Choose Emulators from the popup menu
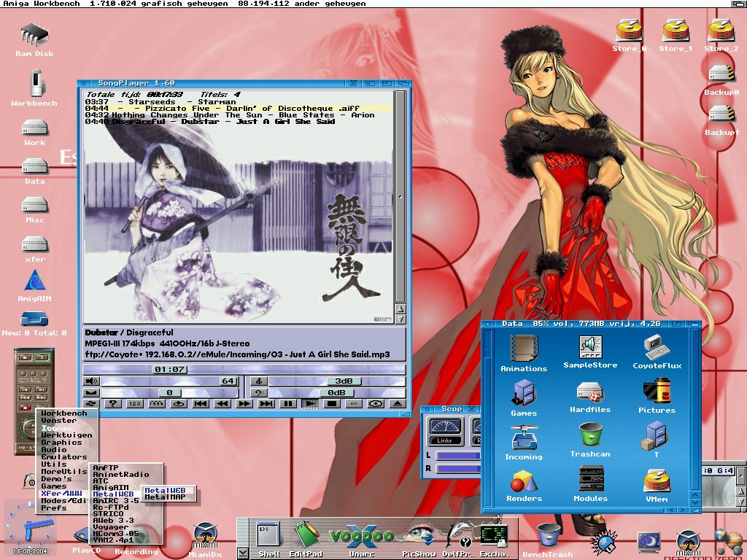Screen dimensions: 747x560 click(x=64, y=457)
